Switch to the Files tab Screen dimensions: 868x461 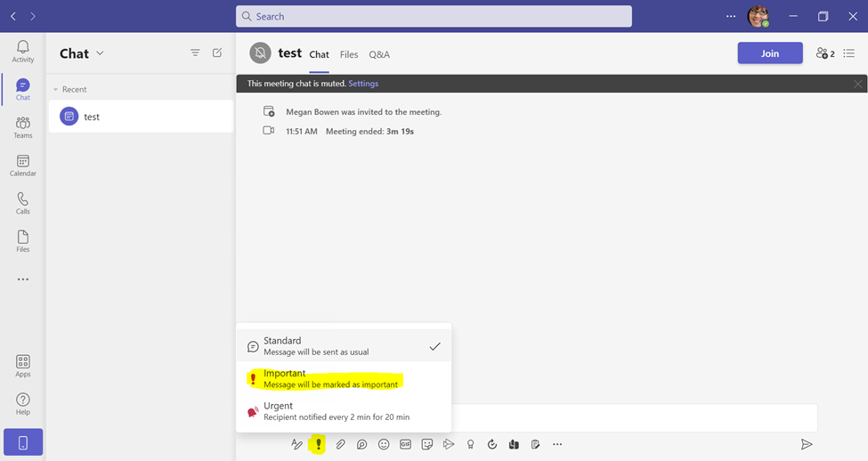click(x=349, y=54)
